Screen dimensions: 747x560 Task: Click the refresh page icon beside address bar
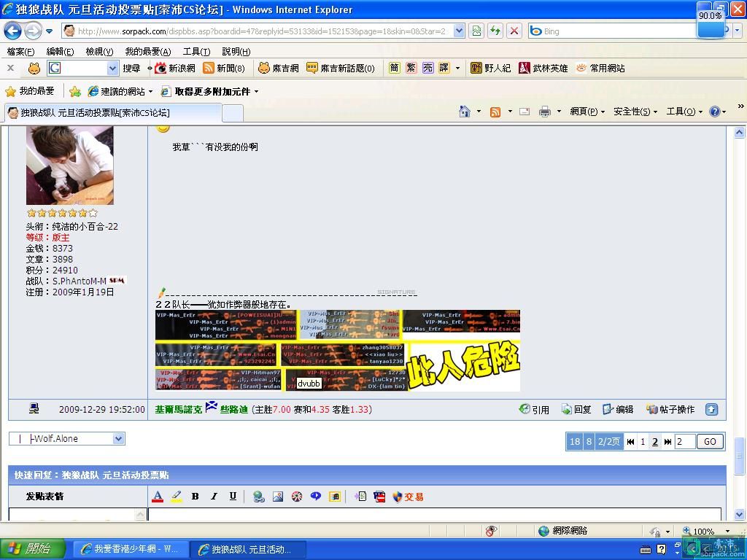pyautogui.click(x=495, y=31)
